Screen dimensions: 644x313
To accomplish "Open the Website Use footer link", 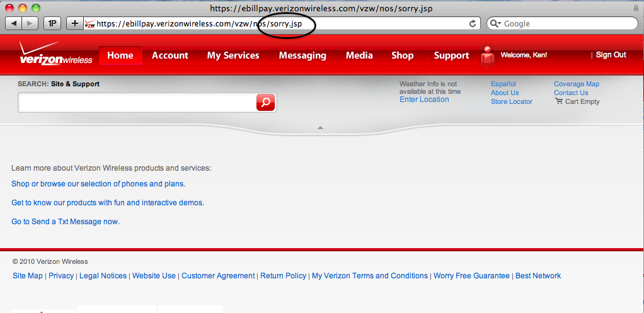I will click(154, 276).
